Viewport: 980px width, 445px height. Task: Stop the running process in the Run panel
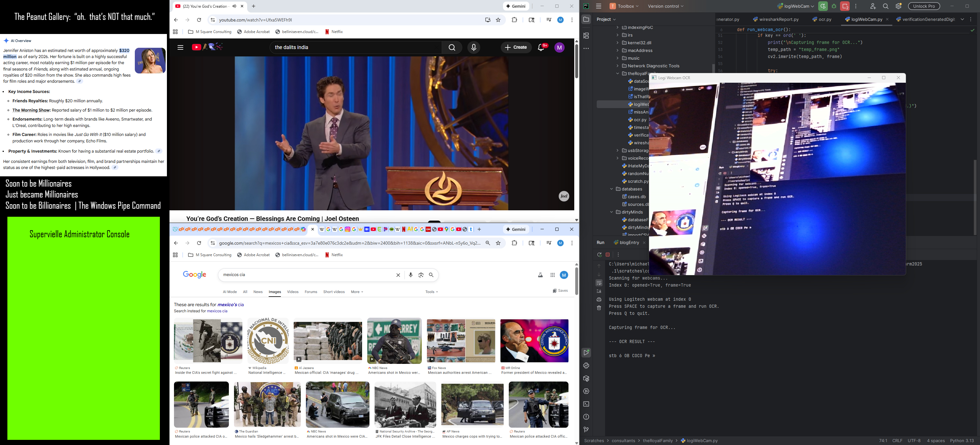pyautogui.click(x=608, y=255)
